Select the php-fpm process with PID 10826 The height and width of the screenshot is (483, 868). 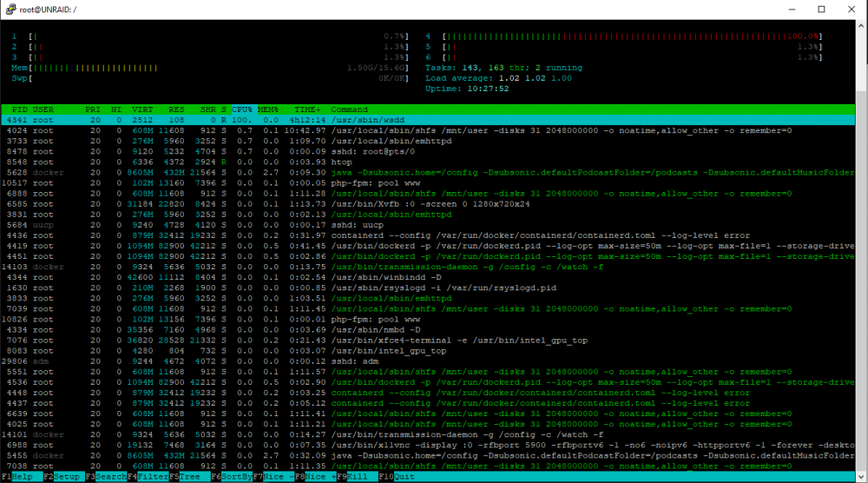point(428,320)
